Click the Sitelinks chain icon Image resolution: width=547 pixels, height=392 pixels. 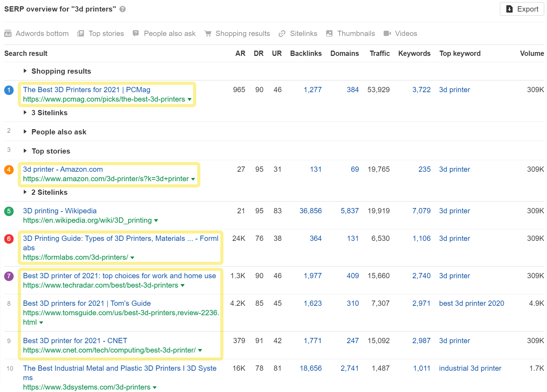pos(282,33)
